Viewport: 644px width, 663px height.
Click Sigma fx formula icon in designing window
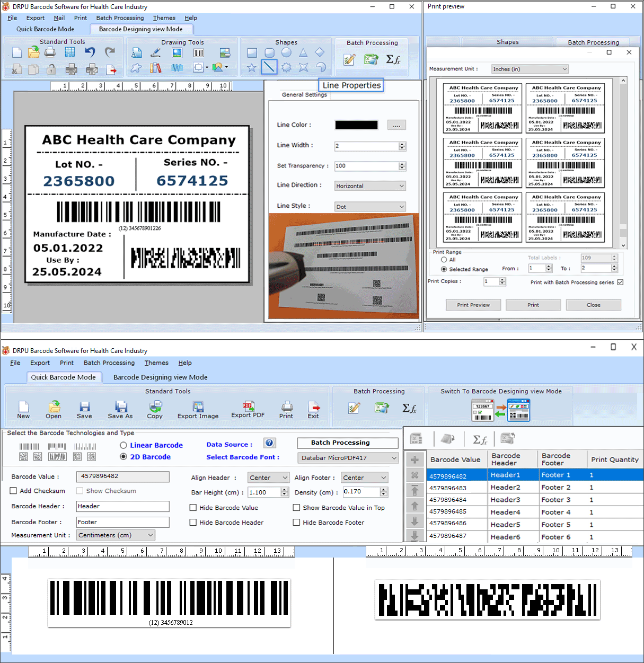coord(393,59)
